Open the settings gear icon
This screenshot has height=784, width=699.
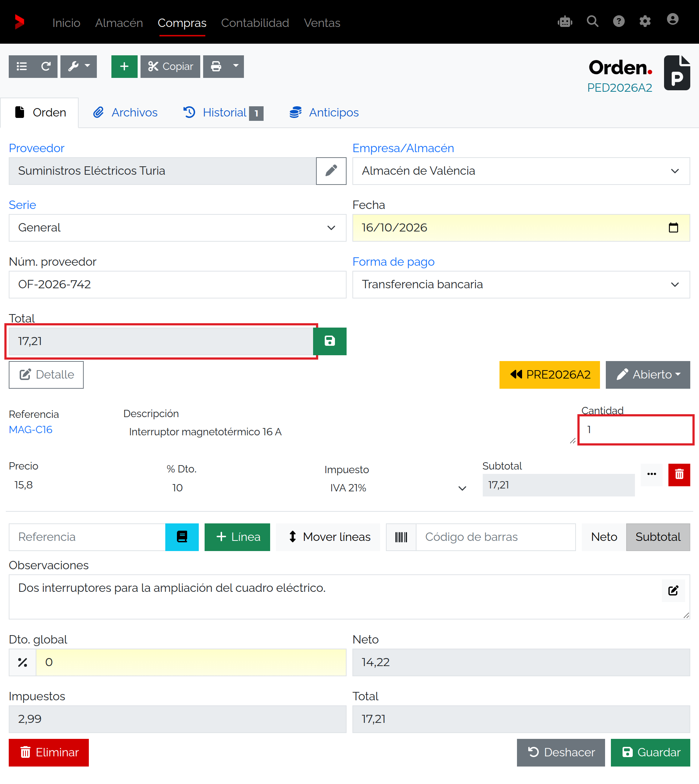click(x=644, y=21)
